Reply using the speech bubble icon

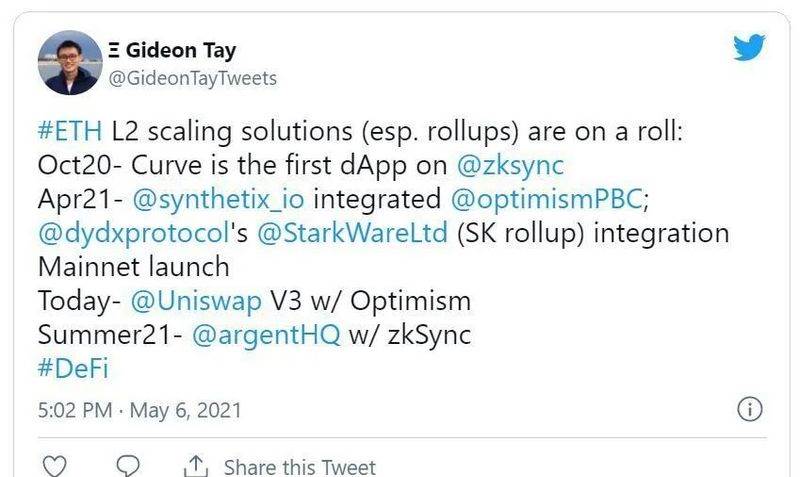click(128, 466)
